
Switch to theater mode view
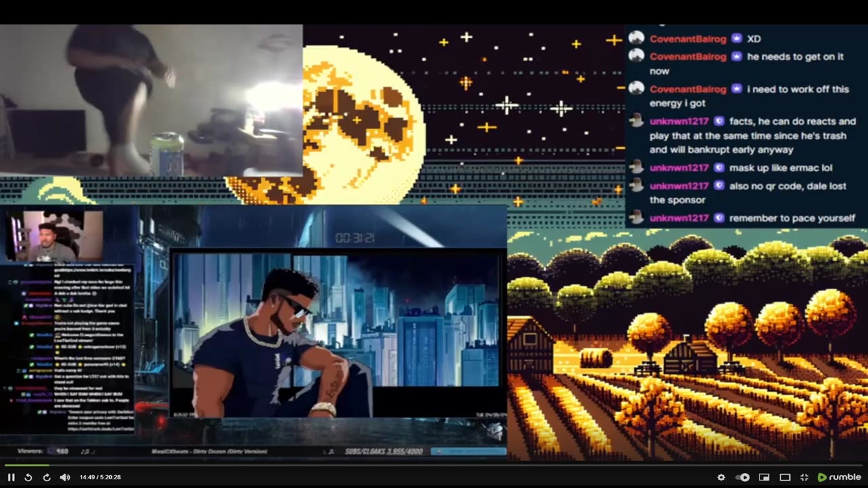point(785,477)
